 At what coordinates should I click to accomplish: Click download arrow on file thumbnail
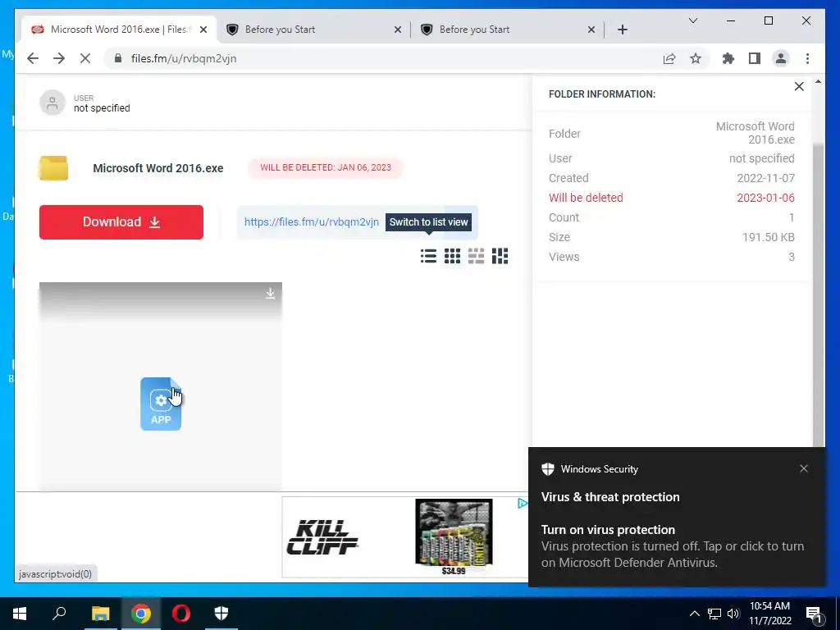[270, 293]
